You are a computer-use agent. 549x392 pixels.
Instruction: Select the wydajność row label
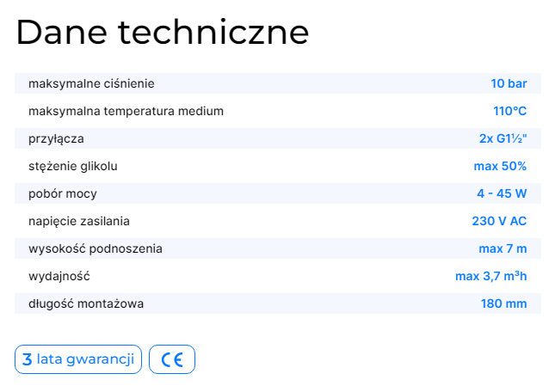(x=59, y=276)
